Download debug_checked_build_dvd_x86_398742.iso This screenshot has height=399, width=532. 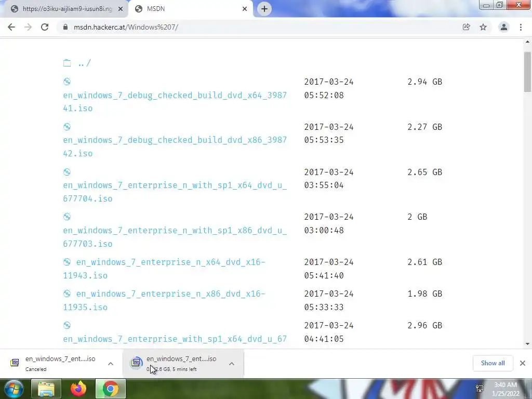[175, 147]
